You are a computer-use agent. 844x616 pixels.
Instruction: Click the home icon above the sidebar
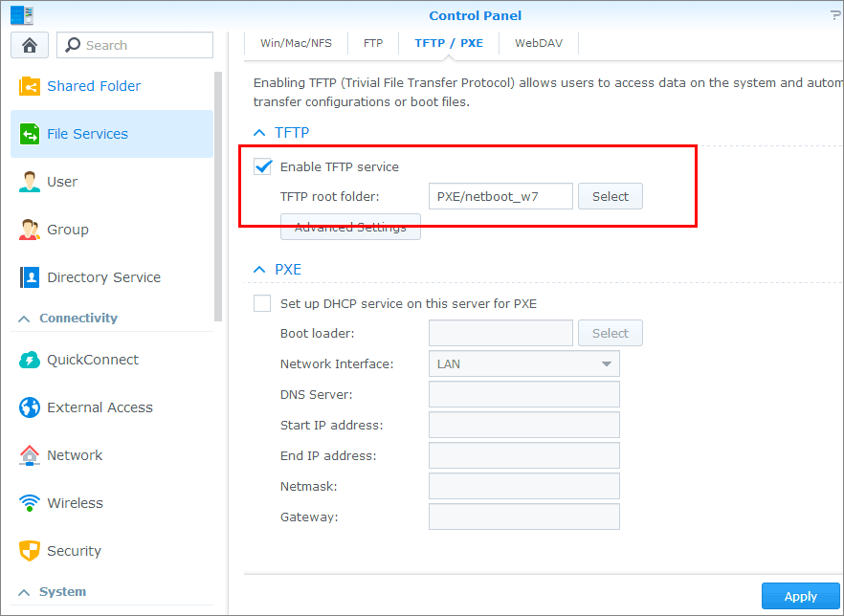point(29,45)
